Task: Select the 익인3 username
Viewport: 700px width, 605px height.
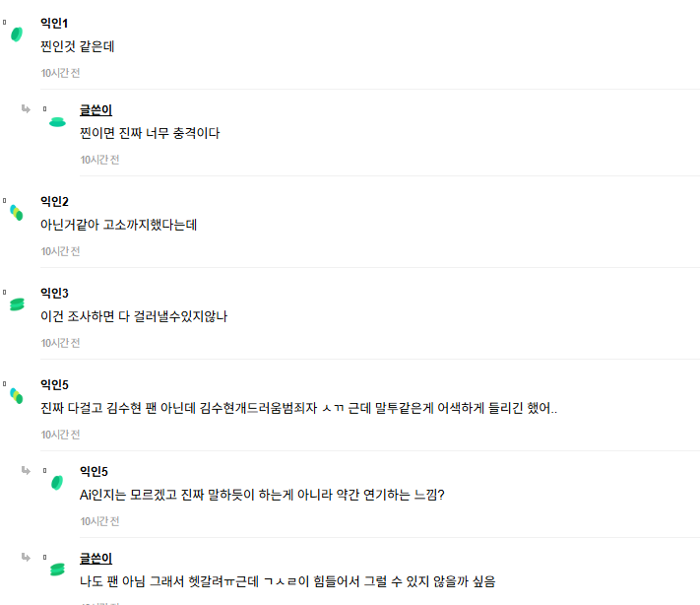Action: [54, 293]
